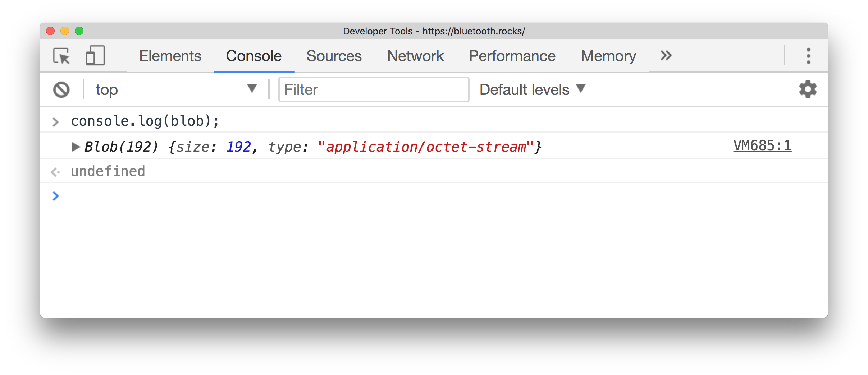Open the three-dot customize menu

pos(808,56)
